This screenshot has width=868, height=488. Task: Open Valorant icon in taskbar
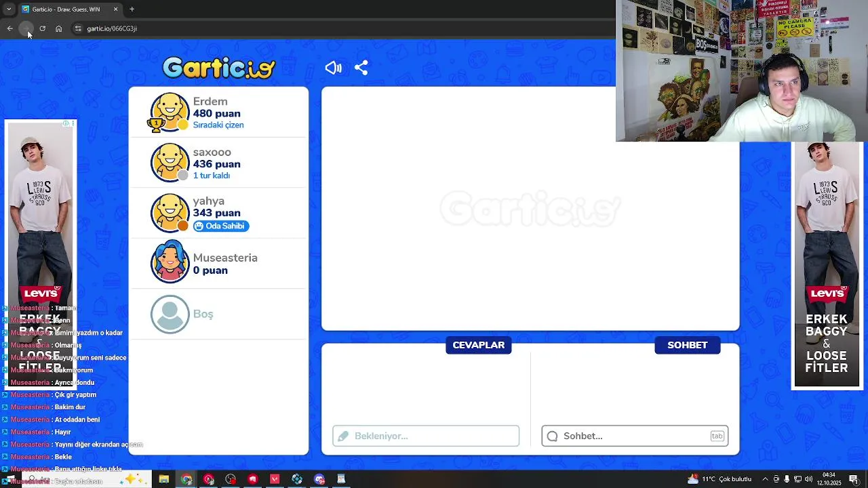[x=275, y=479]
